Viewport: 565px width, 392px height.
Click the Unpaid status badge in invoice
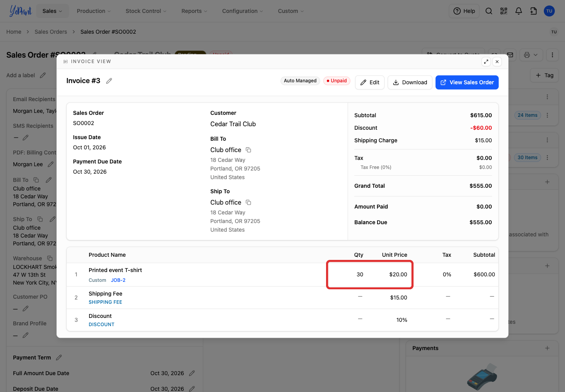(337, 81)
